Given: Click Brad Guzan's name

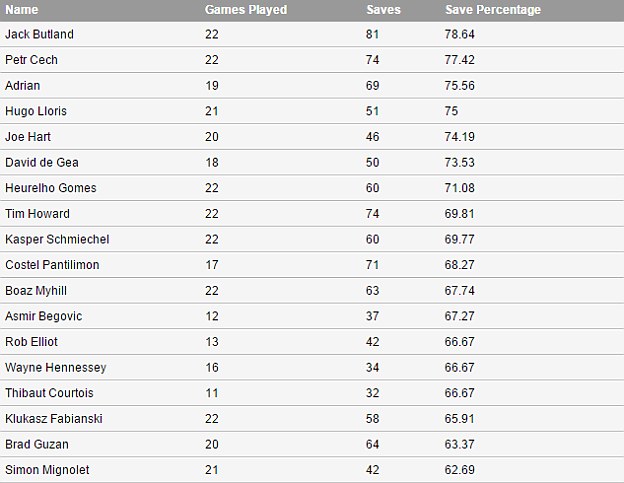Looking at the screenshot, I should coord(34,444).
